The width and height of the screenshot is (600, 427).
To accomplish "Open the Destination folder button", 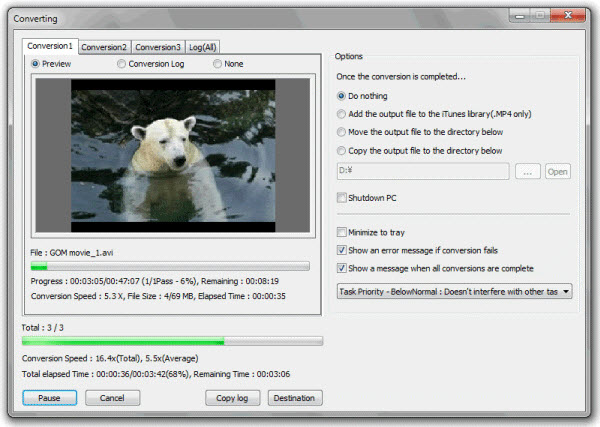I will (295, 398).
